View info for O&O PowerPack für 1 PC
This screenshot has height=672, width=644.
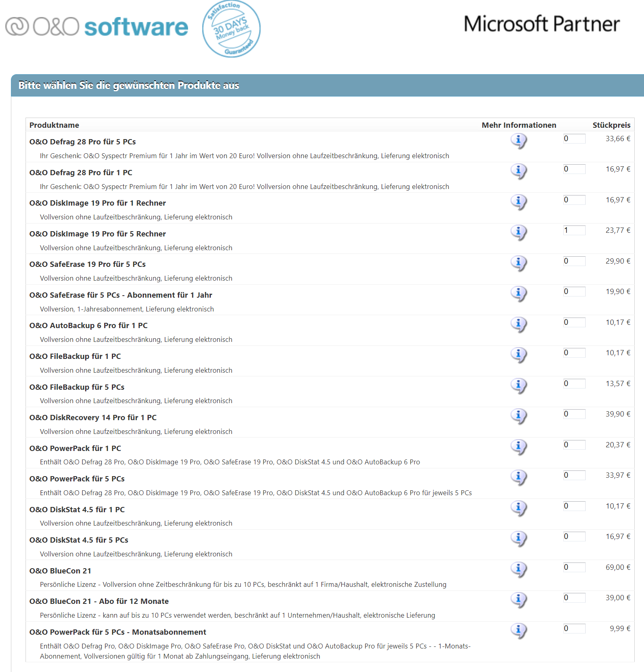pos(518,447)
